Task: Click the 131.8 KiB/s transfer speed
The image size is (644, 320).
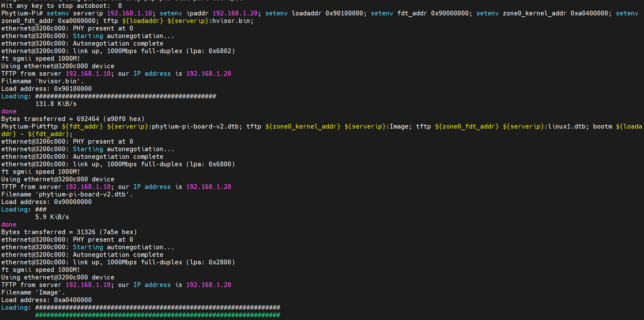Action: click(56, 104)
